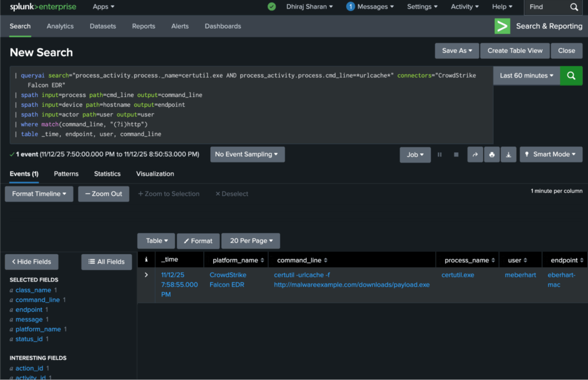The height and width of the screenshot is (380, 588).
Task: Run the search with the magnifying glass icon
Action: (571, 75)
